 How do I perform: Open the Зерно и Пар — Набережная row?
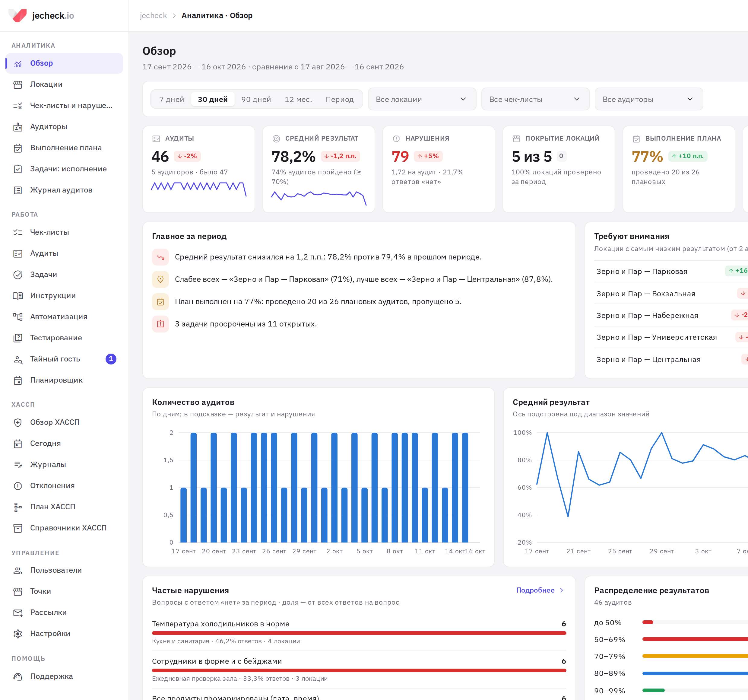[x=671, y=315]
